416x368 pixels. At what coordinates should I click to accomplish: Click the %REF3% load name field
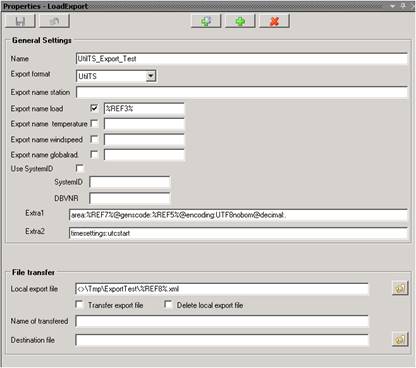tap(144, 109)
